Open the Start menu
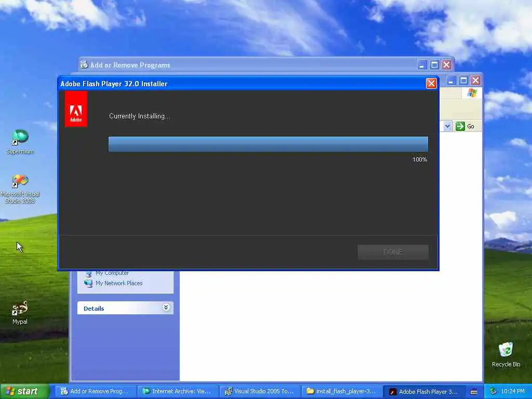 pos(24,391)
